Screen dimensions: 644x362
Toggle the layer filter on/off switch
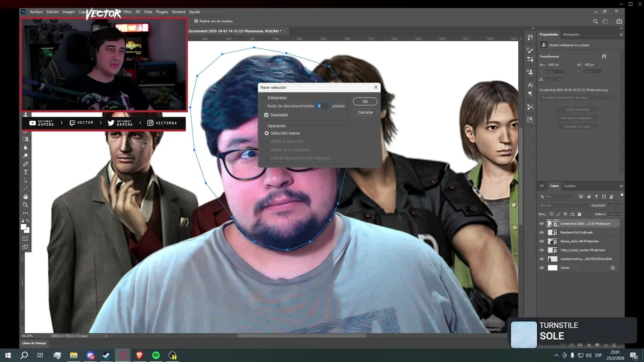(622, 195)
